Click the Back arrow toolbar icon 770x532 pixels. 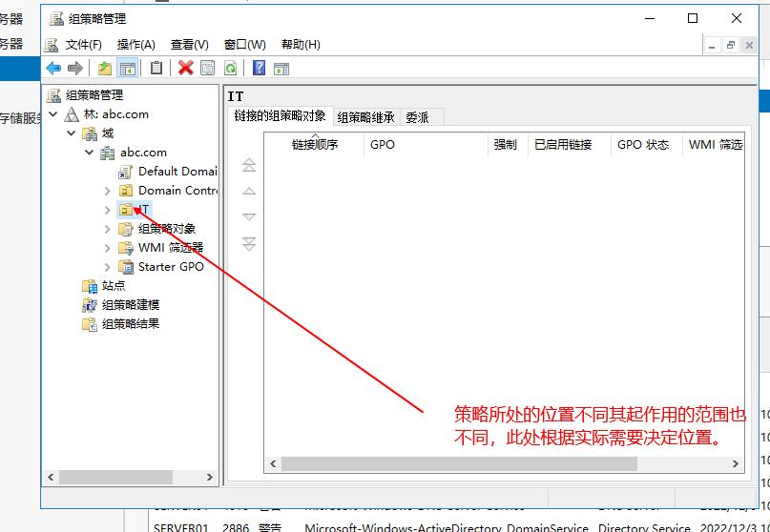[x=53, y=69]
